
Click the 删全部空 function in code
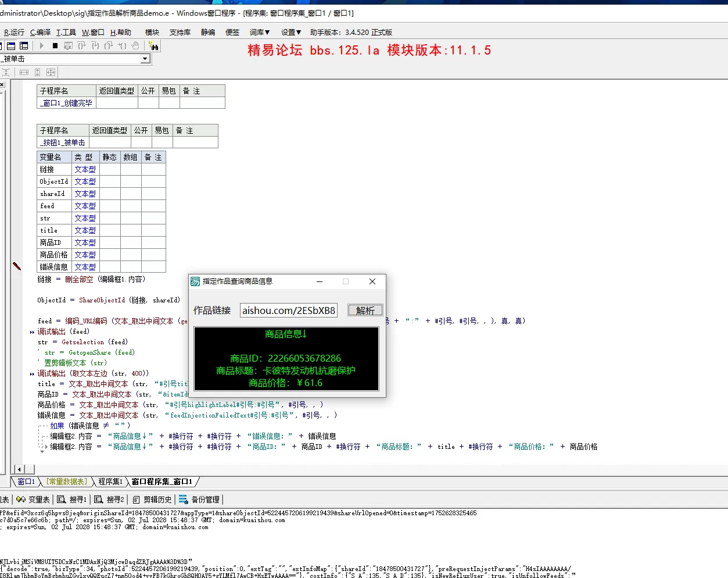[79, 279]
